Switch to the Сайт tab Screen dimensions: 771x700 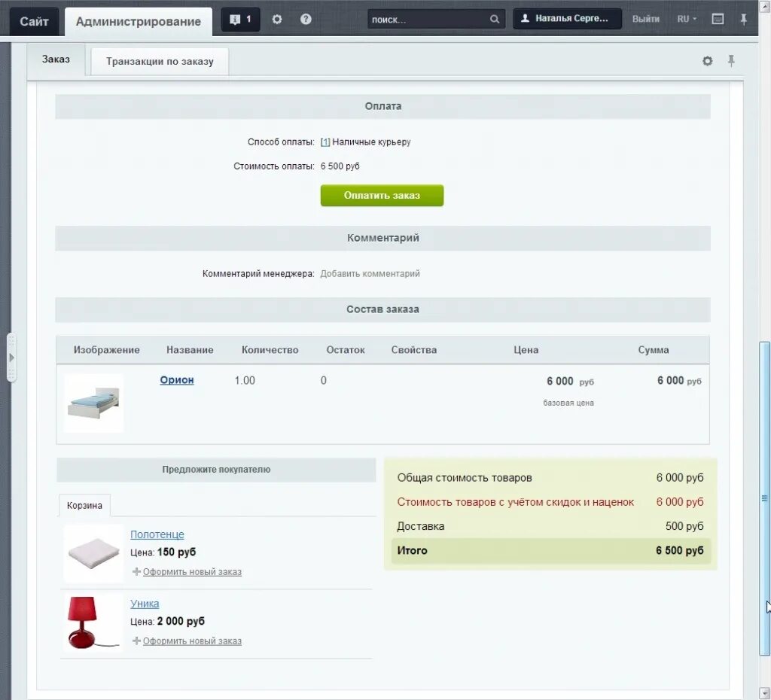tap(34, 22)
